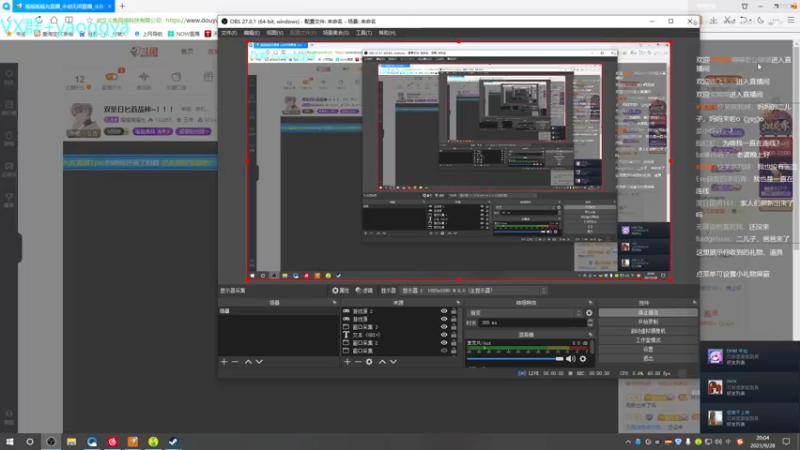Toggle the 直播开关 switch on Douyu

click(111, 77)
